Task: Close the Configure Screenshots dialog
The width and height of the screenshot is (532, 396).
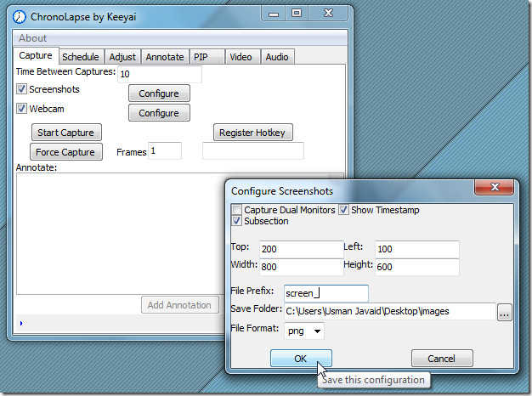Action: pos(495,187)
